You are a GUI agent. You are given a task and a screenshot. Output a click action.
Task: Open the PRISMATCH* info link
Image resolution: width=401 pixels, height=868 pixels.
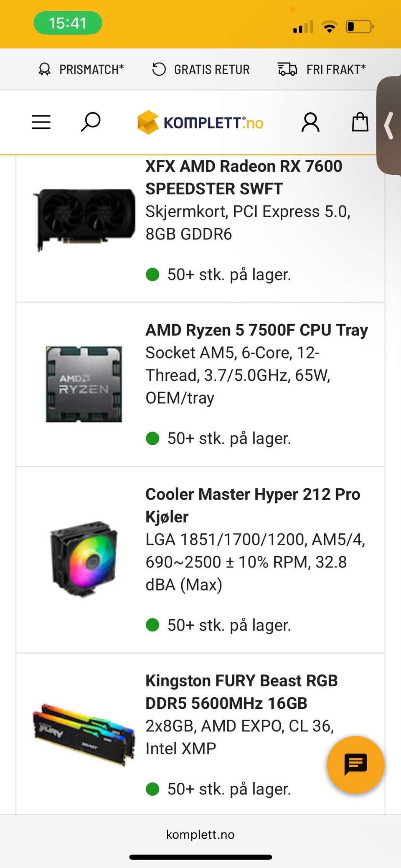91,69
